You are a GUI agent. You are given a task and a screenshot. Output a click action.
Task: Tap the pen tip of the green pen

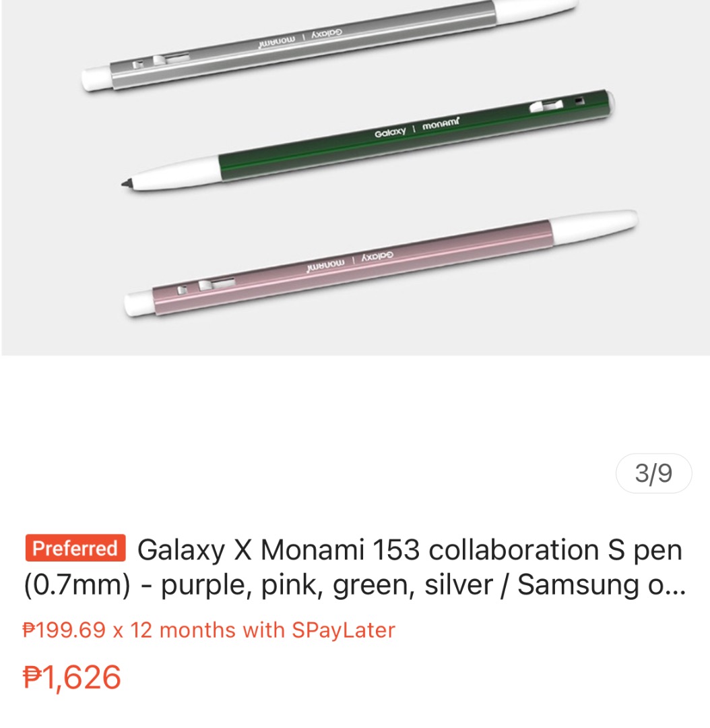[x=127, y=181]
